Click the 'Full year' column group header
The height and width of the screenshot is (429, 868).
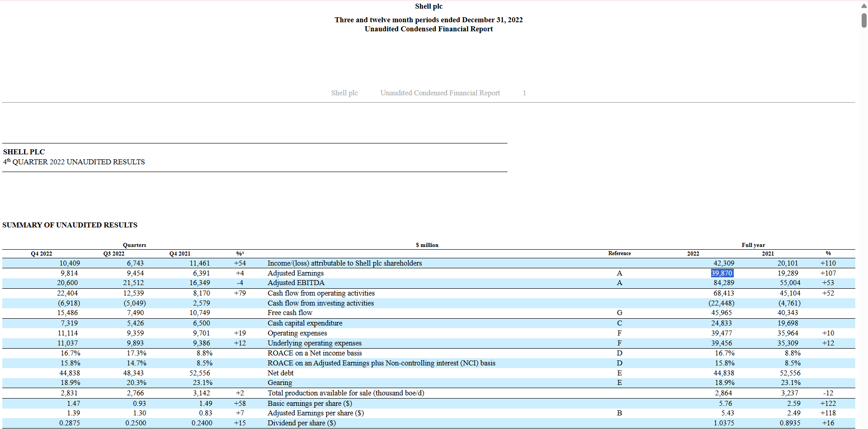(753, 245)
